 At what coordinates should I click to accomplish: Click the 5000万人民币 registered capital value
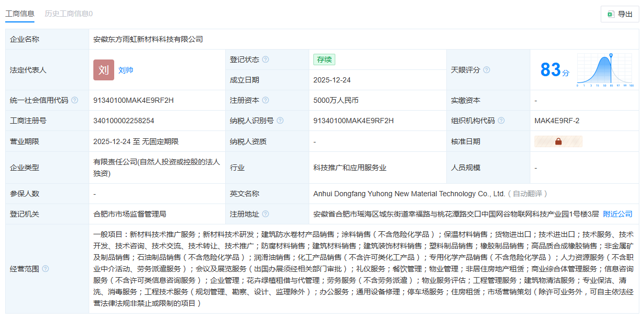click(x=336, y=100)
